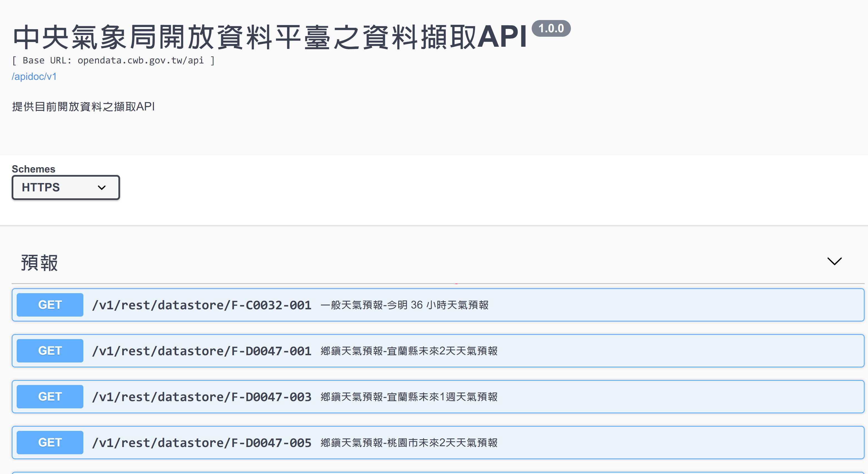This screenshot has height=474, width=868.
Task: Click description 鄉鎮天氣預報-宜蘭縣未來1週天氣預報
Action: (x=409, y=397)
